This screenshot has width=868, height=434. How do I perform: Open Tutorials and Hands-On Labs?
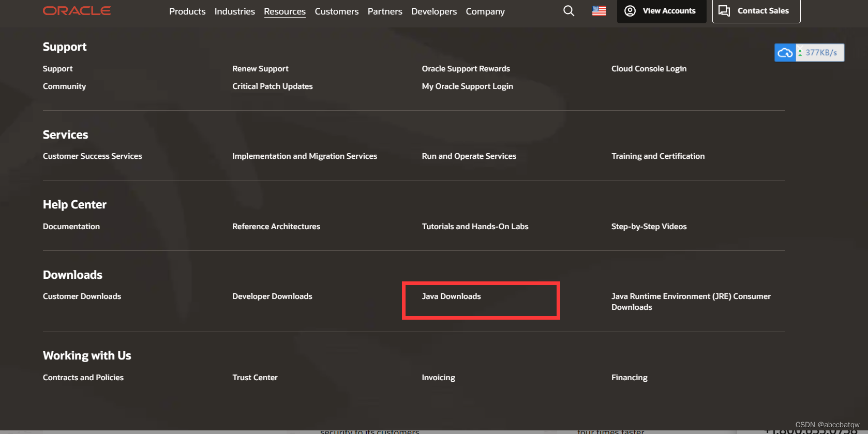[x=475, y=227]
